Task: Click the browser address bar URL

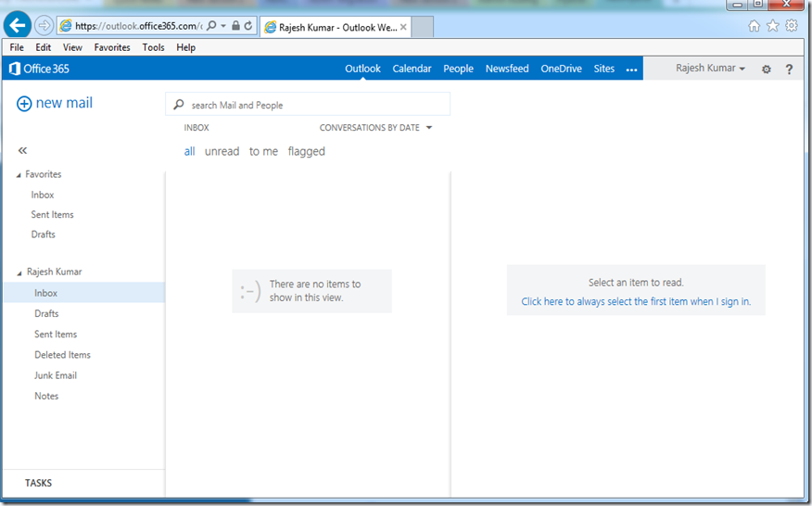Action: pyautogui.click(x=138, y=25)
